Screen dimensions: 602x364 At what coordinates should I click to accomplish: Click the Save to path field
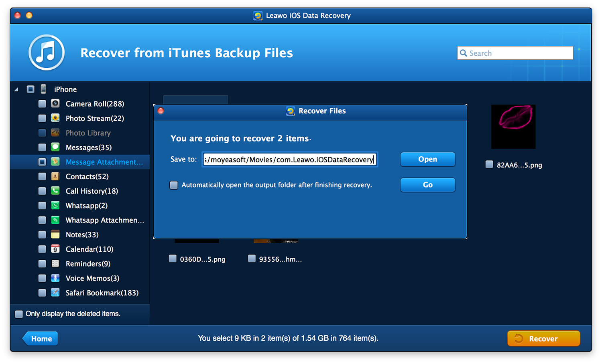click(x=290, y=159)
